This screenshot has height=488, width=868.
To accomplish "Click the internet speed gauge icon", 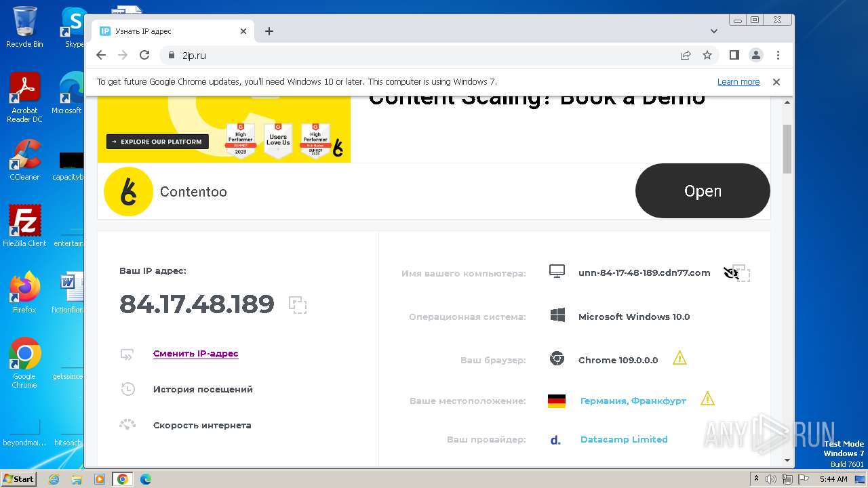I will point(127,425).
